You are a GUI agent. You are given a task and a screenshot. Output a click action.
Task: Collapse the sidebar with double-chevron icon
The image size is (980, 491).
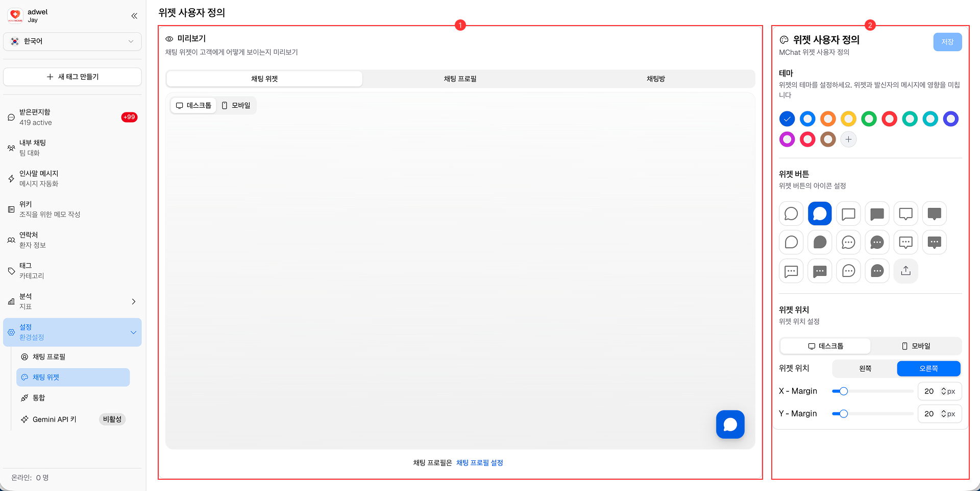pos(134,16)
